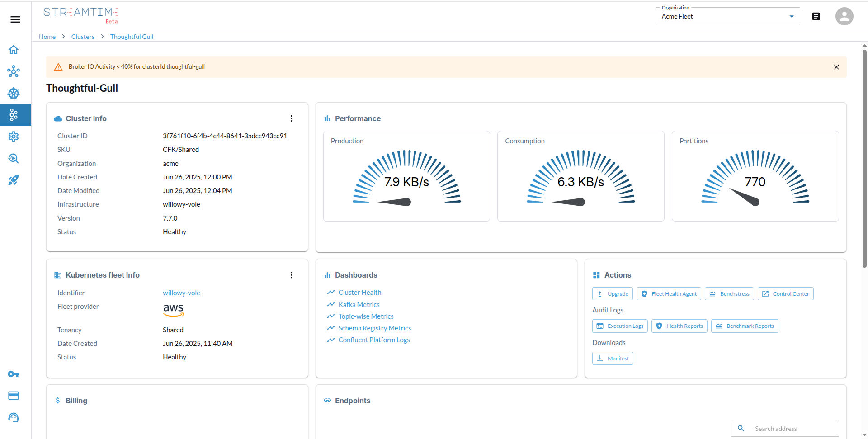Viewport: 868px width, 439px height.
Task: Click the Upgrade action button
Action: (x=613, y=294)
